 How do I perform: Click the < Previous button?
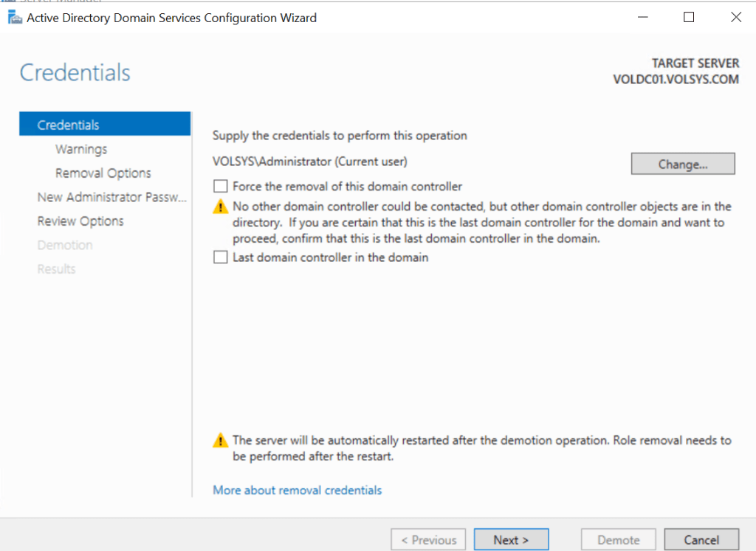428,540
